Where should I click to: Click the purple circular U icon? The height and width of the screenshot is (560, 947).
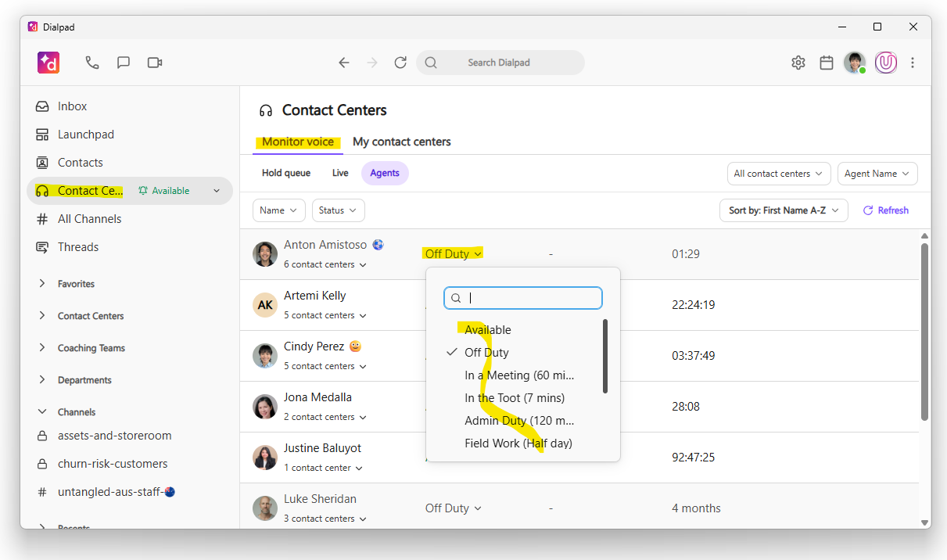click(x=886, y=63)
